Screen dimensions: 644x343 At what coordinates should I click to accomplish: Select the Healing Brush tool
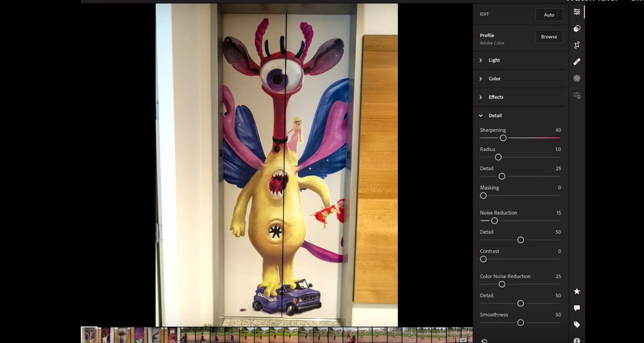tap(577, 61)
